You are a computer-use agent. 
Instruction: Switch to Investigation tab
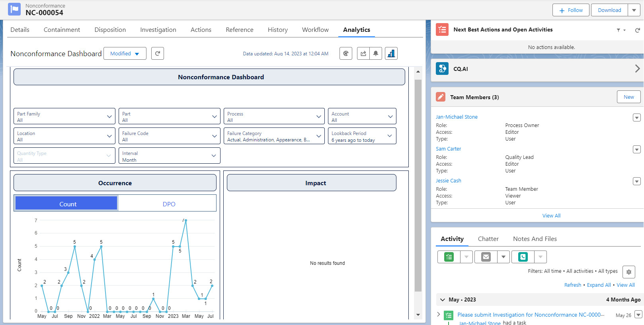(x=158, y=30)
